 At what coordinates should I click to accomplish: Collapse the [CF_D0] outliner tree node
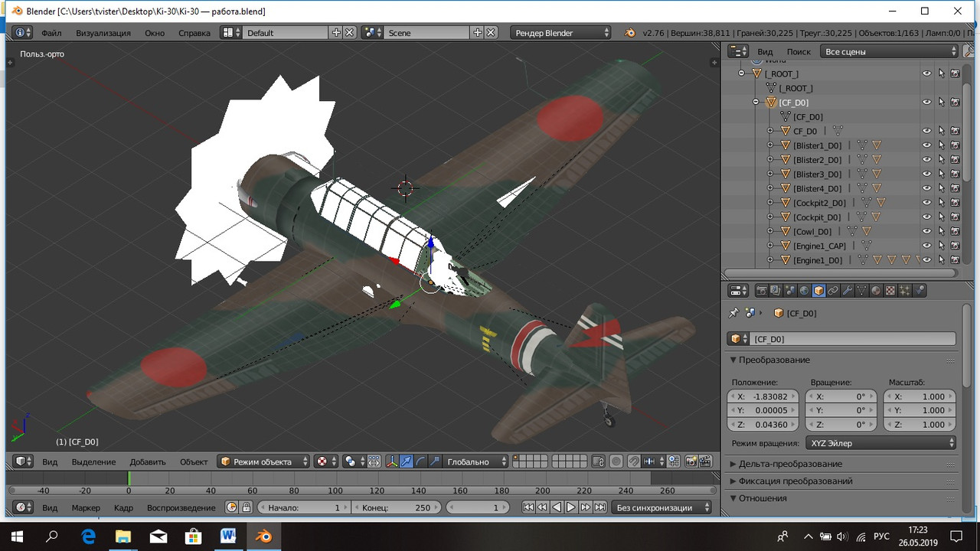[x=756, y=103]
